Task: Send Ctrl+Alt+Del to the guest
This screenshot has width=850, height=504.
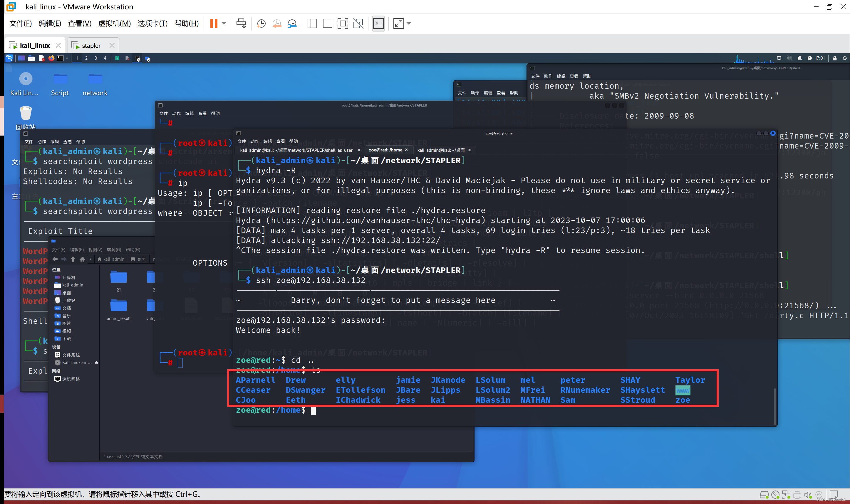Action: 241,23
